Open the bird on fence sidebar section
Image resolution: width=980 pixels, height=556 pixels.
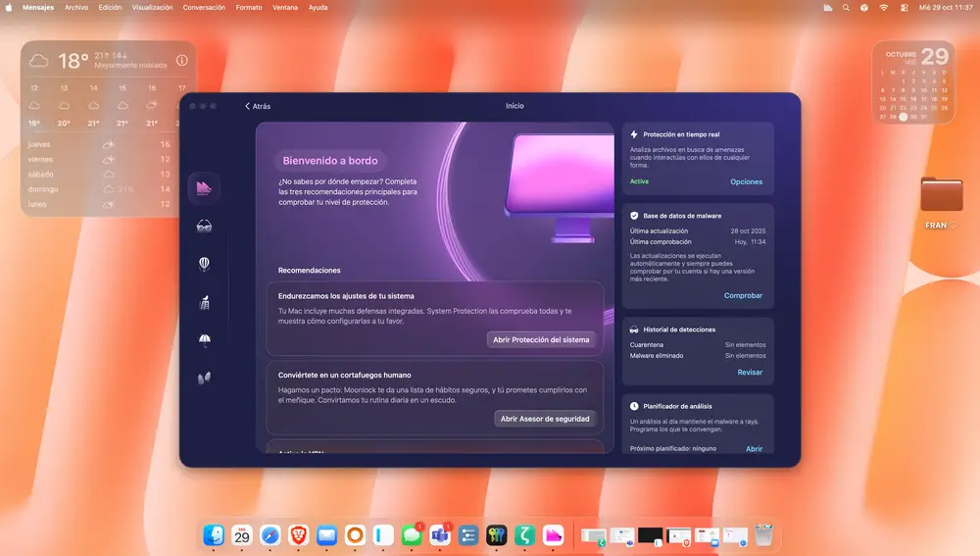pyautogui.click(x=205, y=302)
